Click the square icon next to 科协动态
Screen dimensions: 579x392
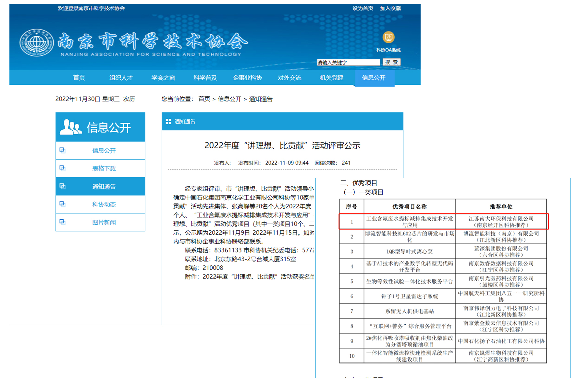(x=62, y=204)
